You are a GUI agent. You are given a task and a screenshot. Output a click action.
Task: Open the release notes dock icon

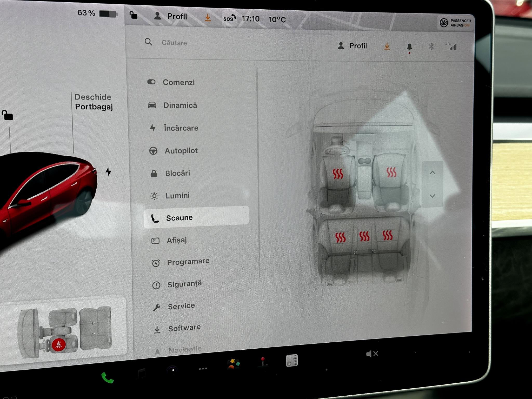click(x=292, y=360)
